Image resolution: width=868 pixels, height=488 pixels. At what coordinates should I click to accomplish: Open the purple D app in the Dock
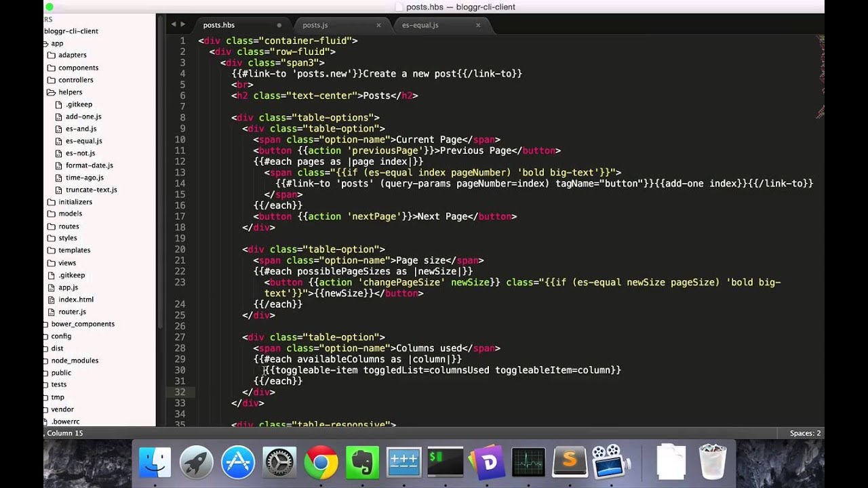pos(487,462)
